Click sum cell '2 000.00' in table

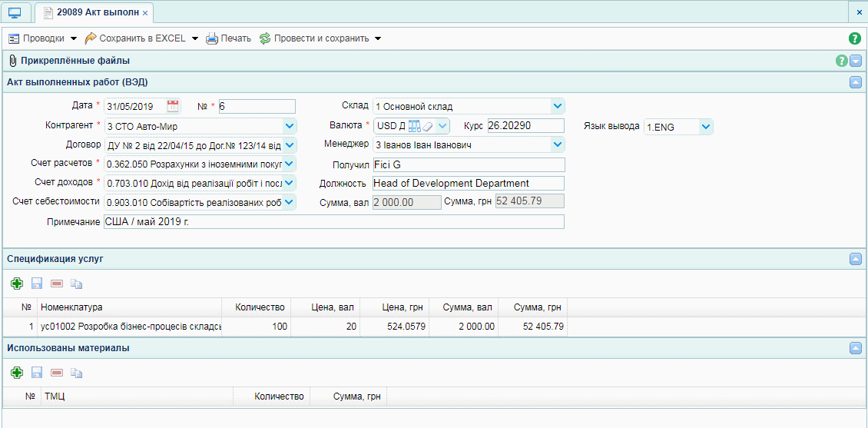pos(463,327)
